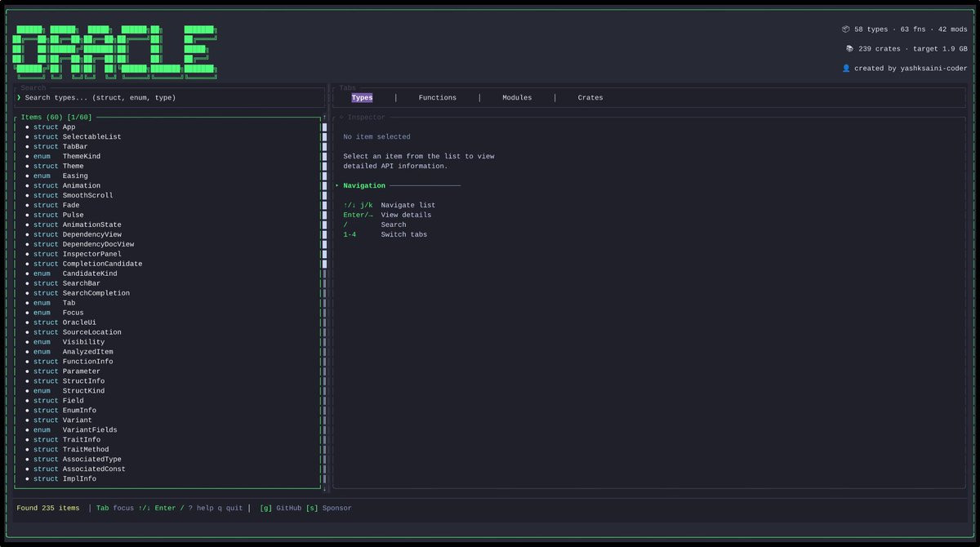Focus the Search types input field
Image resolution: width=980 pixels, height=547 pixels.
(x=170, y=98)
